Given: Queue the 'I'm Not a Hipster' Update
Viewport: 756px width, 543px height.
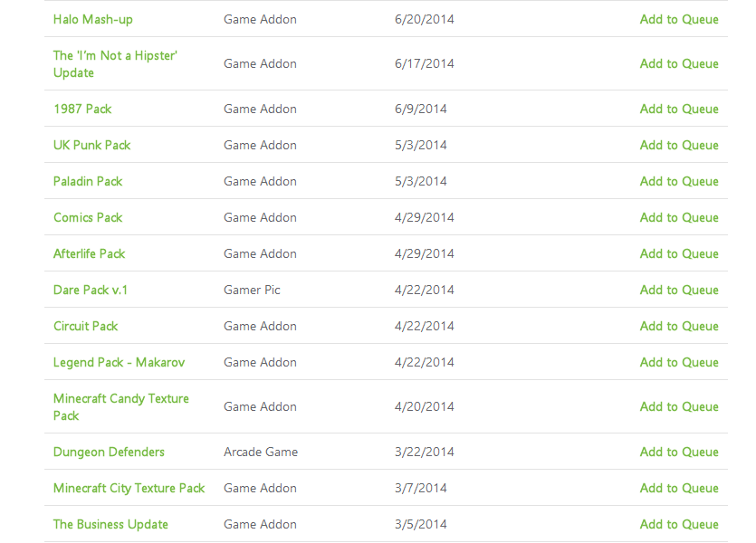Looking at the screenshot, I should tap(678, 63).
